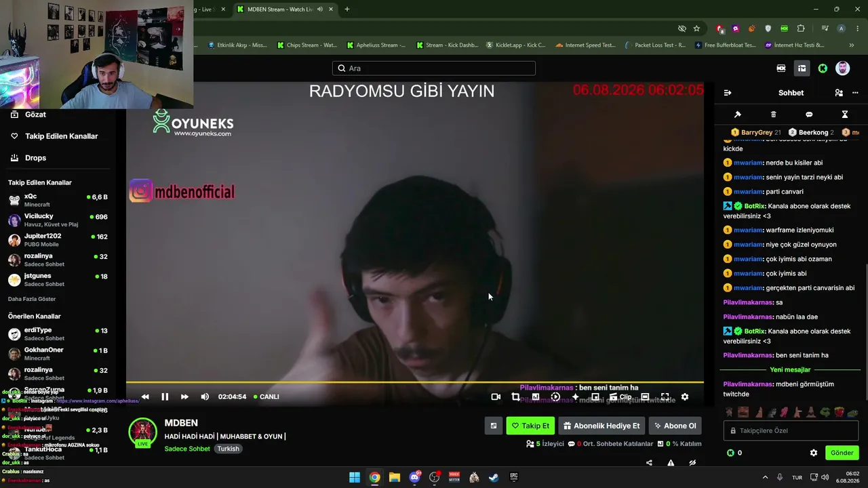Open the Internet Speed Test bookmark

[586, 45]
